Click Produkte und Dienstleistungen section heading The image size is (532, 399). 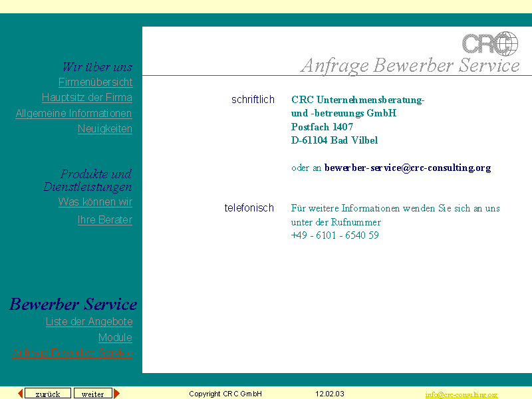point(88,180)
